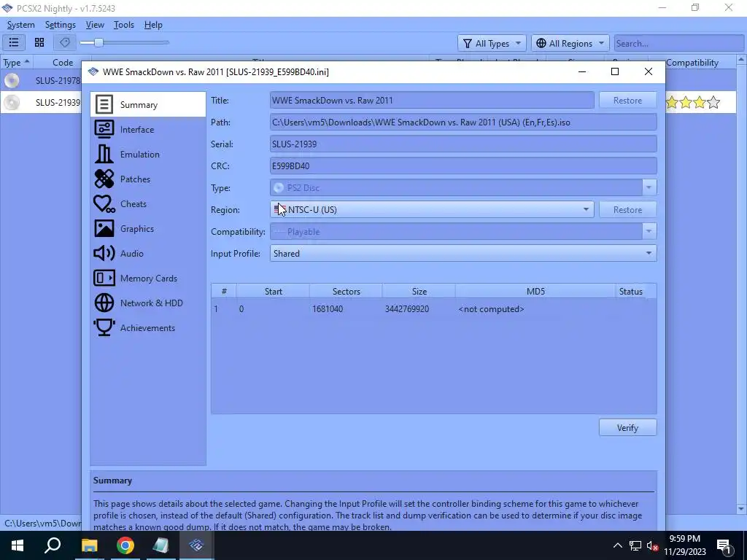Select SLUS-21939 game row disc icon
Screen dimensions: 747x560
(x=12, y=102)
